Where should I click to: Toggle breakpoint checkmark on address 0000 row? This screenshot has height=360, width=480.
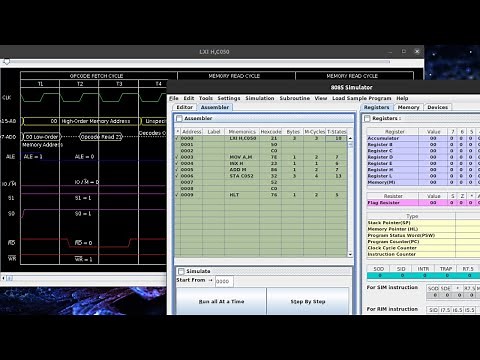(x=177, y=138)
